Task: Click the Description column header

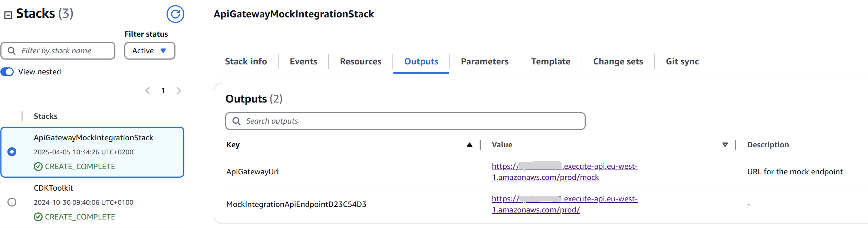Action: click(x=768, y=145)
